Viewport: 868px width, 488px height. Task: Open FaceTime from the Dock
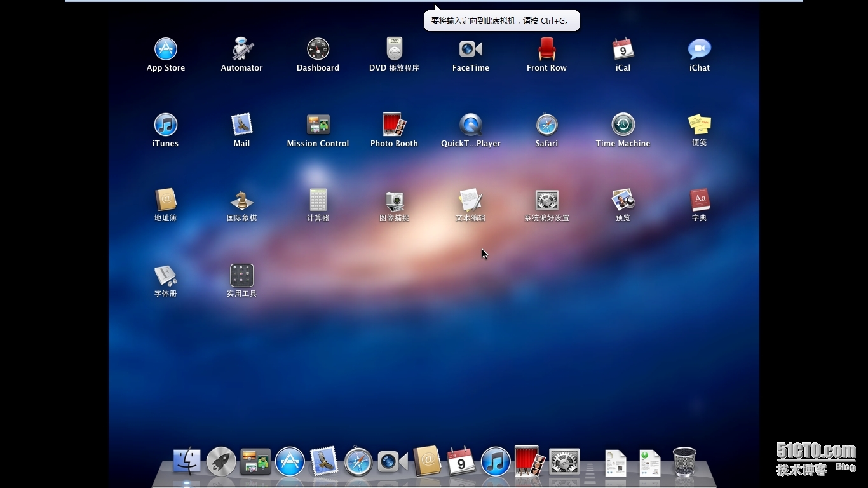[x=393, y=462]
